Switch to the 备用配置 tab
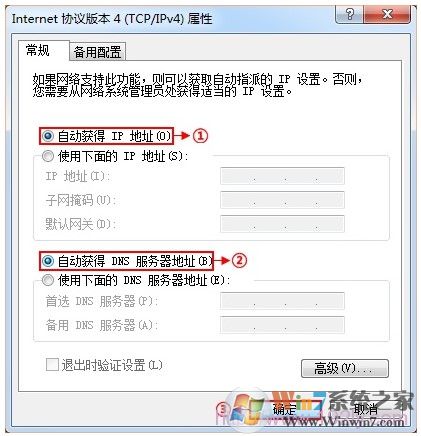The width and height of the screenshot is (421, 436). [x=97, y=52]
